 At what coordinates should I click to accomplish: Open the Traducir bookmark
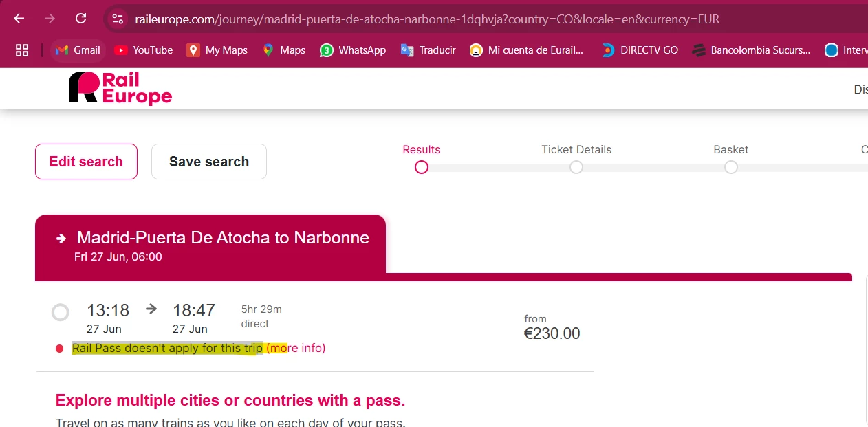[428, 50]
